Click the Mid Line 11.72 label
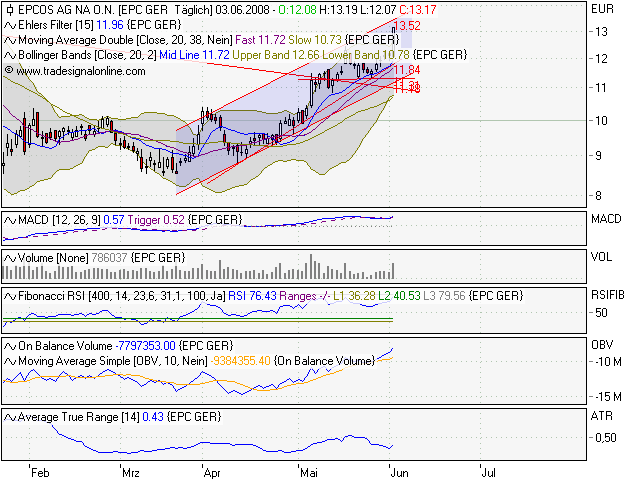This screenshot has width=640, height=480. (194, 55)
